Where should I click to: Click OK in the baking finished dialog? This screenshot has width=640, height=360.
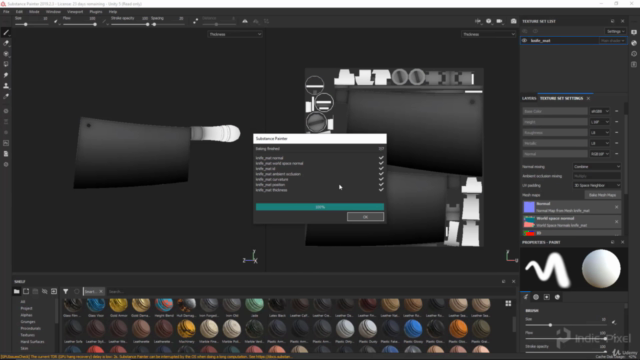[365, 217]
